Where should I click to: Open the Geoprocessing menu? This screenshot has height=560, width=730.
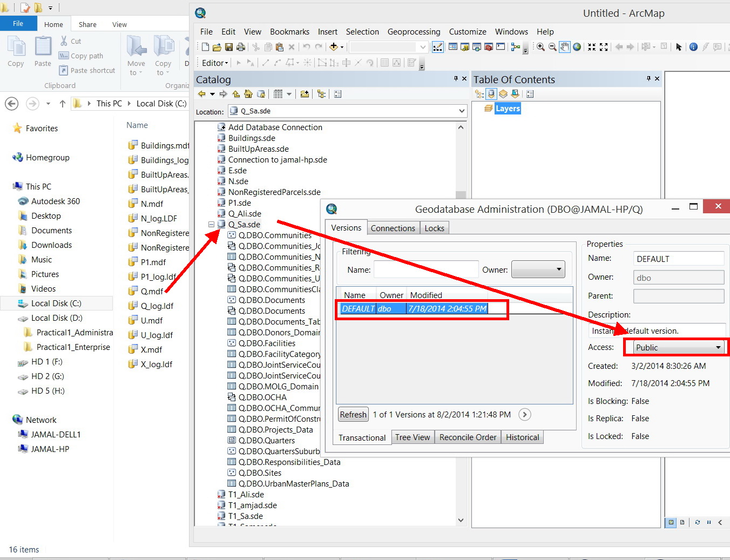(414, 31)
